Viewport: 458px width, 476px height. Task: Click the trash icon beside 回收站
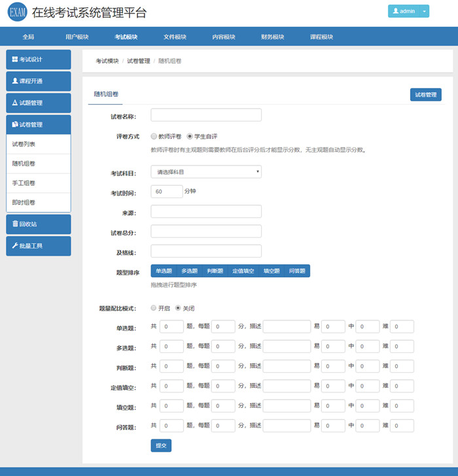coord(15,224)
